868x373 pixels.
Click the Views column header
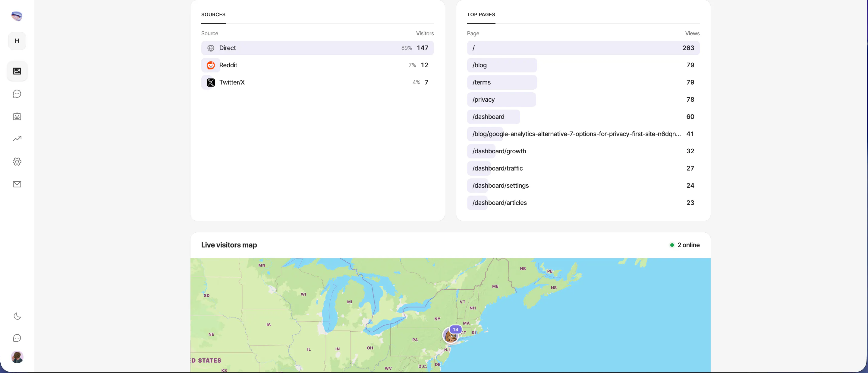click(692, 33)
